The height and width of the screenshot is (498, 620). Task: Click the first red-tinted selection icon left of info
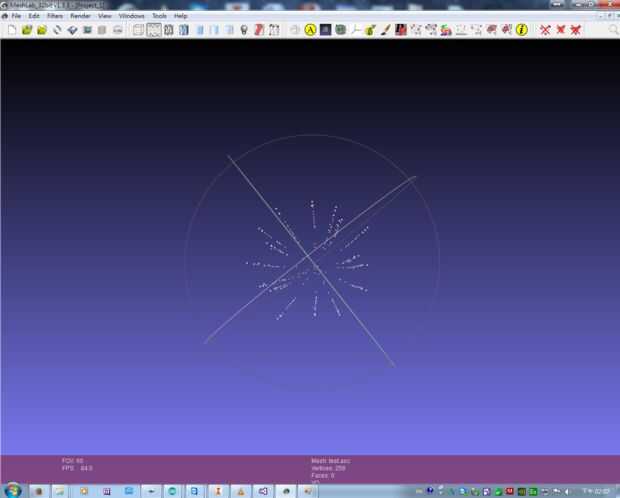(x=491, y=30)
